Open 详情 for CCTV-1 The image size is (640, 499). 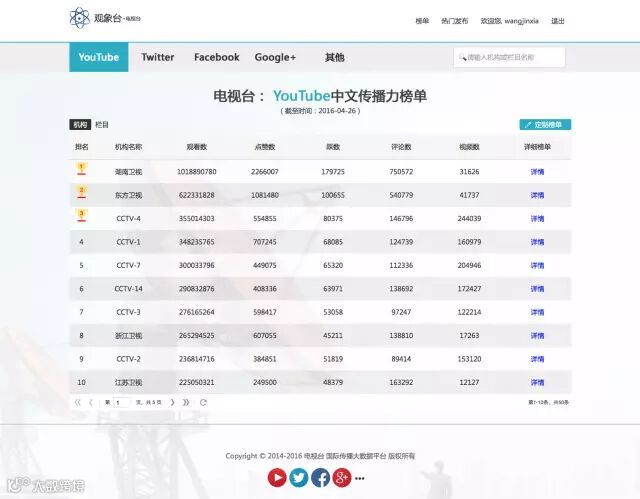537,242
